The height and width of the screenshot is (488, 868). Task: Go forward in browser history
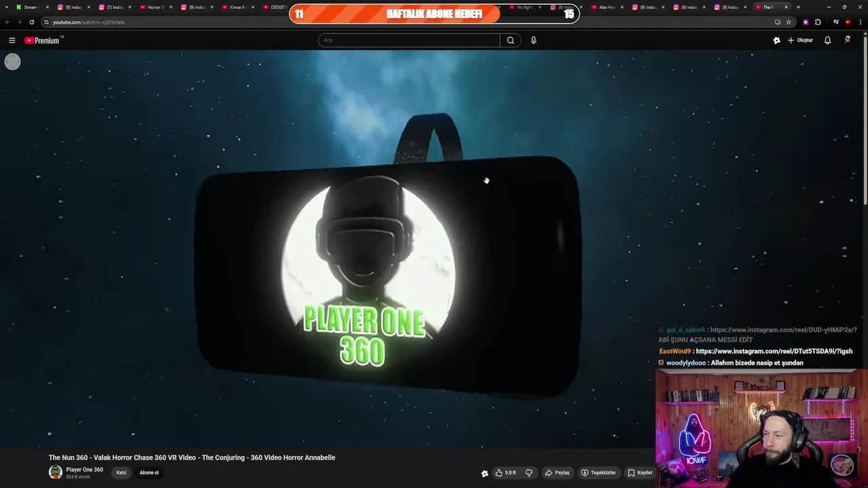tap(19, 22)
